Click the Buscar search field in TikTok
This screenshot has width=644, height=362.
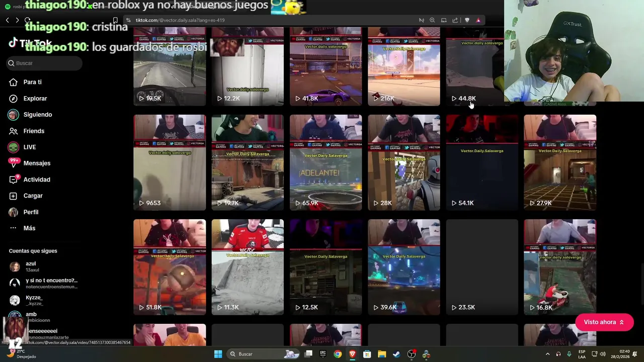(44, 63)
